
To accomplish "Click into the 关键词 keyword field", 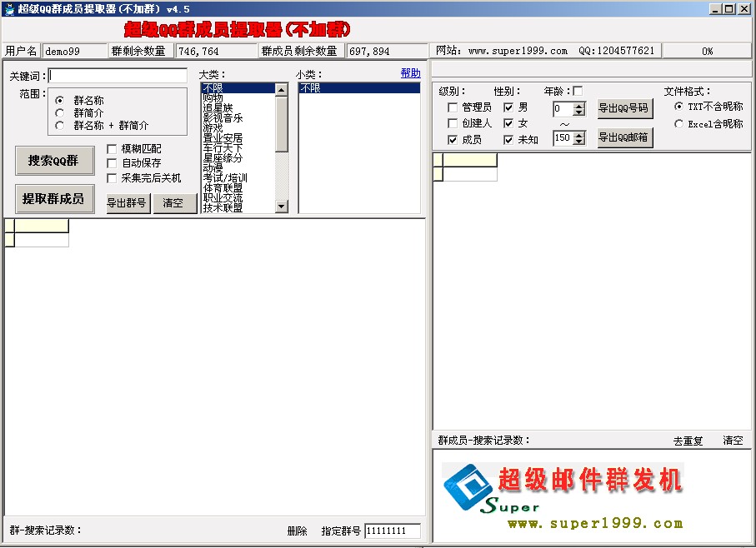I will 118,76.
